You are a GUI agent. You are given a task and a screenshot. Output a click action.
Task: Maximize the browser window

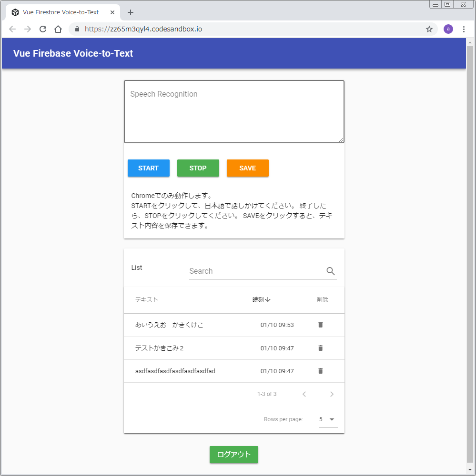pyautogui.click(x=447, y=5)
